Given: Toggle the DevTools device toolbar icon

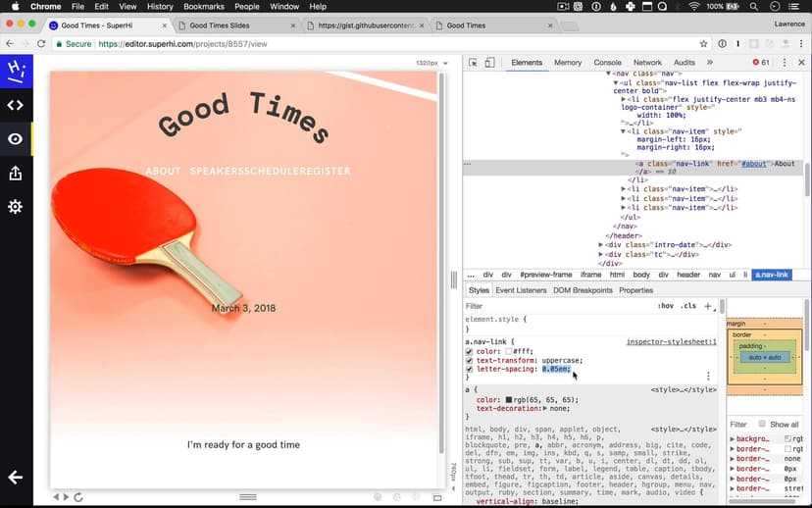Looking at the screenshot, I should coord(490,63).
